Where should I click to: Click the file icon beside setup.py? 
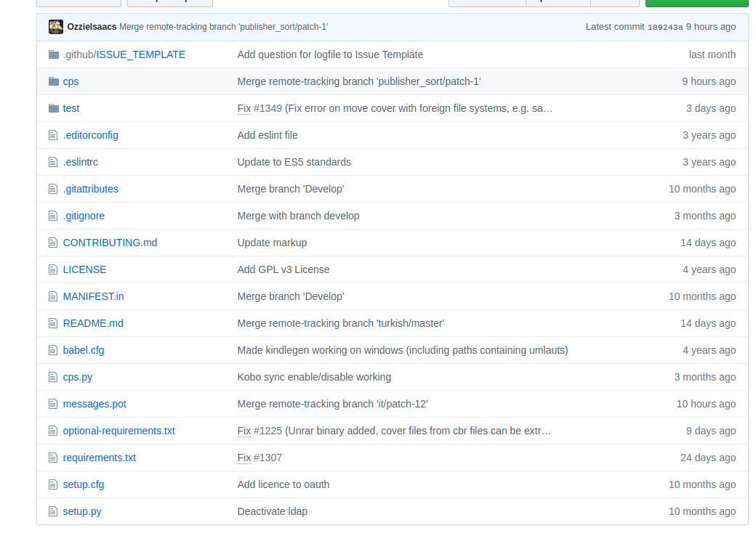pyautogui.click(x=53, y=511)
